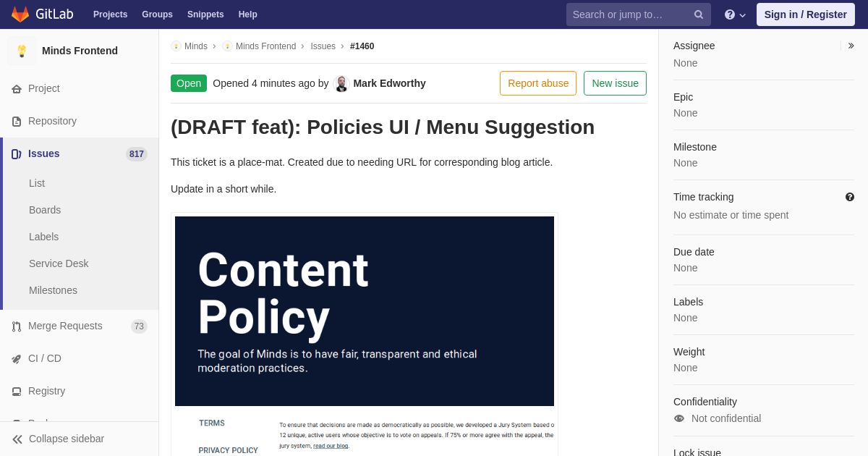This screenshot has width=868, height=456.
Task: Click the Lock issue label
Action: (697, 452)
